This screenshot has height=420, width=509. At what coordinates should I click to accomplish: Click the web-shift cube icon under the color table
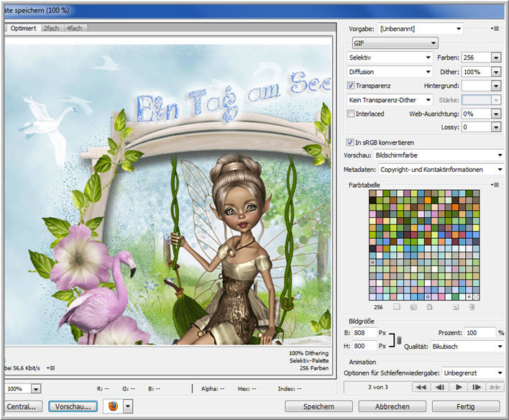[x=413, y=306]
